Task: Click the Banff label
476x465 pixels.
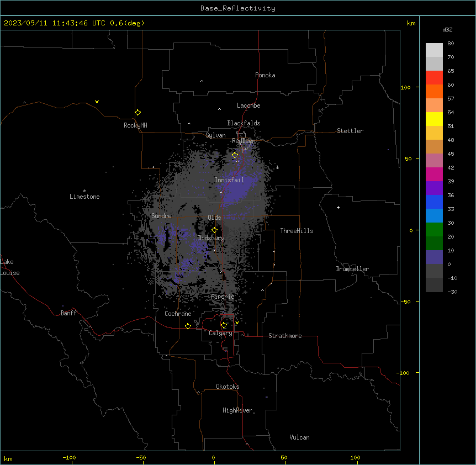Action: pos(68,313)
